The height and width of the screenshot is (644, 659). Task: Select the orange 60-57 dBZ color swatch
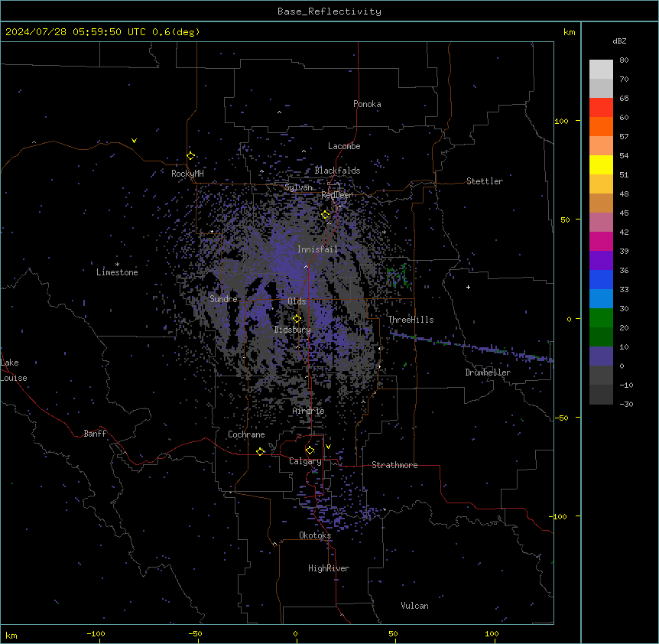pos(601,126)
